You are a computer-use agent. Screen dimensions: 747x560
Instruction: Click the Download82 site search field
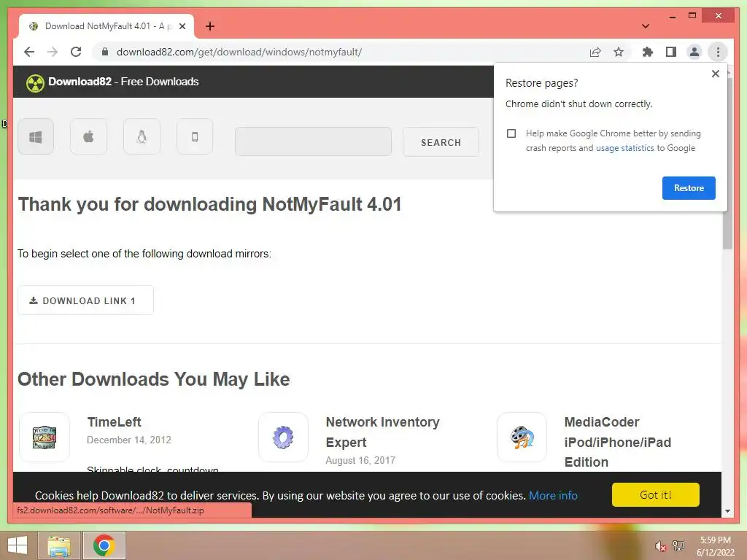point(313,141)
